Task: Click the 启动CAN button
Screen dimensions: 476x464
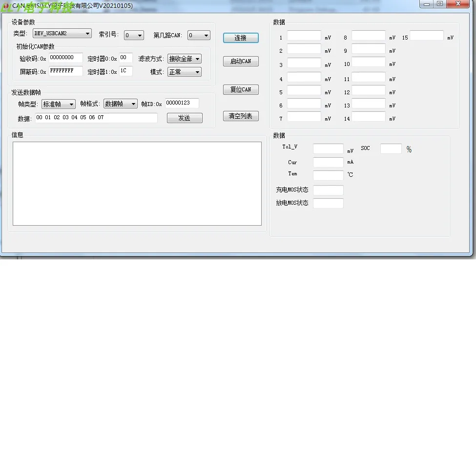Action: click(x=241, y=62)
